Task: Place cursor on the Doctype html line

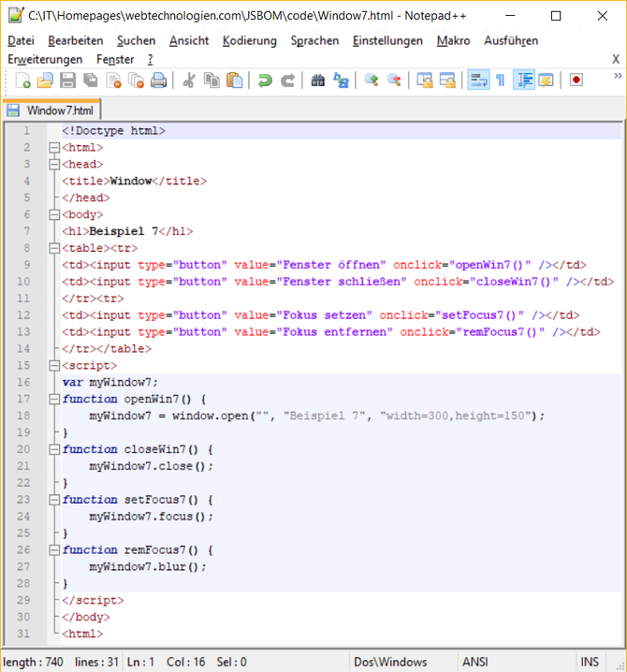Action: pyautogui.click(x=342, y=131)
